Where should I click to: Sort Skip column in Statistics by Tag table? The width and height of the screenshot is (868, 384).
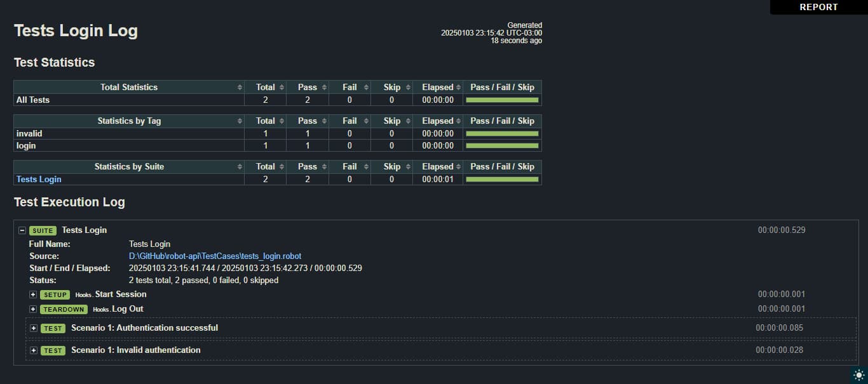pos(392,121)
